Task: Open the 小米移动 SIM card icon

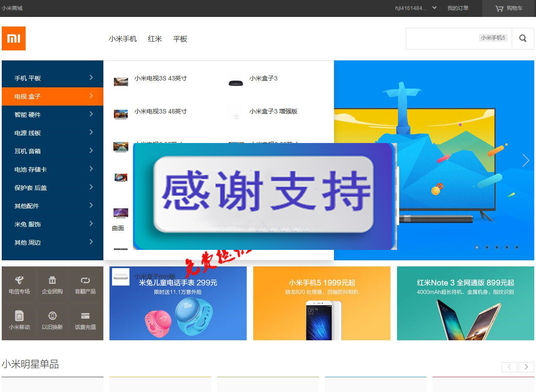Action: [19, 316]
